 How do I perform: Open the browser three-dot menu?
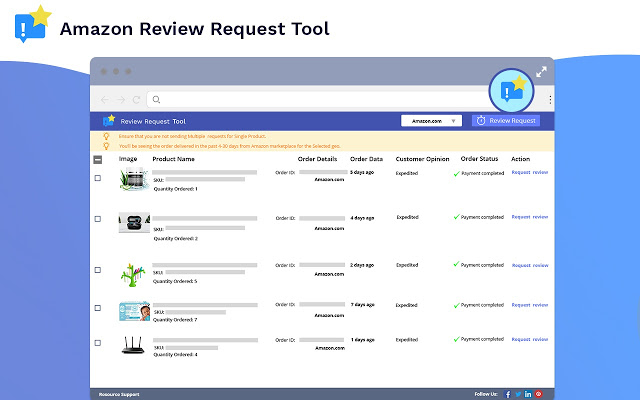pyautogui.click(x=550, y=100)
